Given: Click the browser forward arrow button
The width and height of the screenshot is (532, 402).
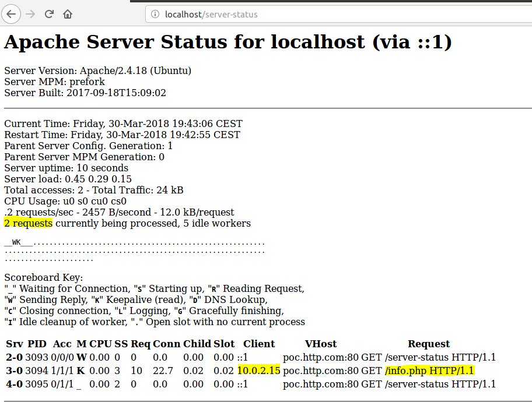Looking at the screenshot, I should 30,14.
